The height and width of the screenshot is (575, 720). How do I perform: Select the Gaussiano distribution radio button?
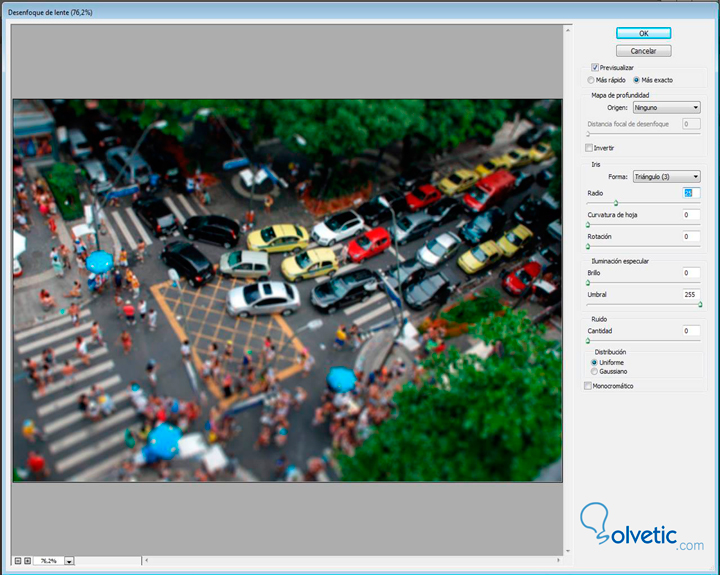tap(594, 371)
